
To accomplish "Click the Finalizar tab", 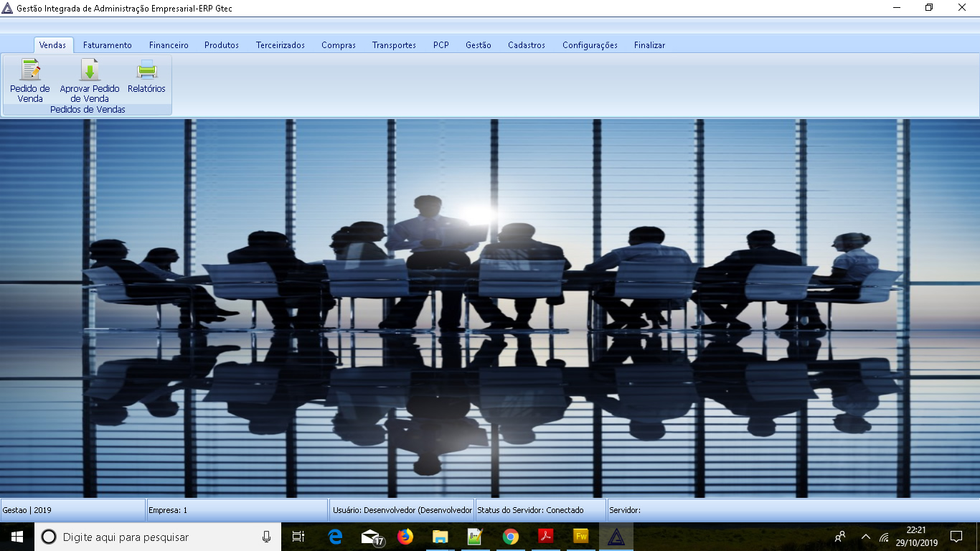I will pos(649,45).
